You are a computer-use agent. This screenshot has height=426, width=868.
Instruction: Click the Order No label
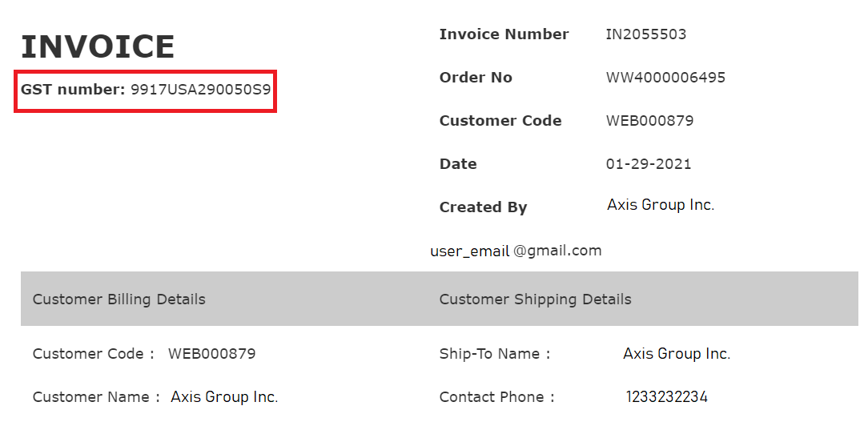point(476,78)
